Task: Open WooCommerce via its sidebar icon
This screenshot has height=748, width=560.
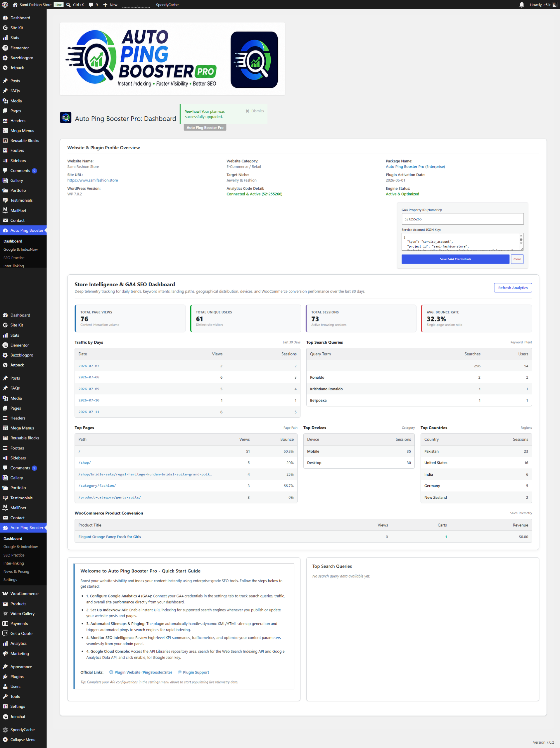Action: coord(5,593)
